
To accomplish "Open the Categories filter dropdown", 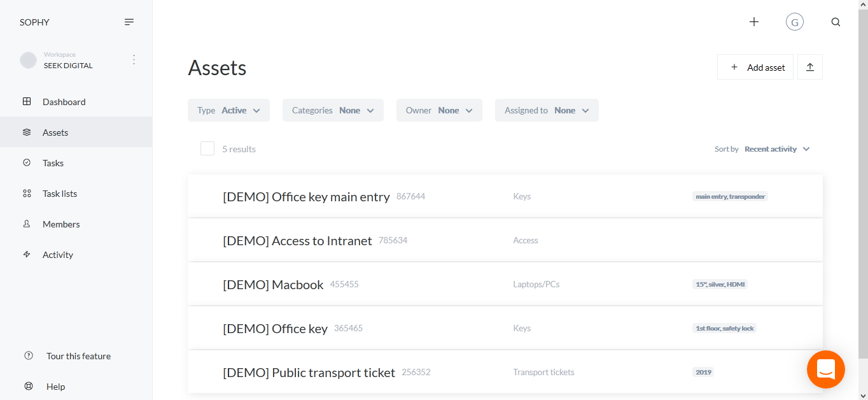I will (333, 110).
